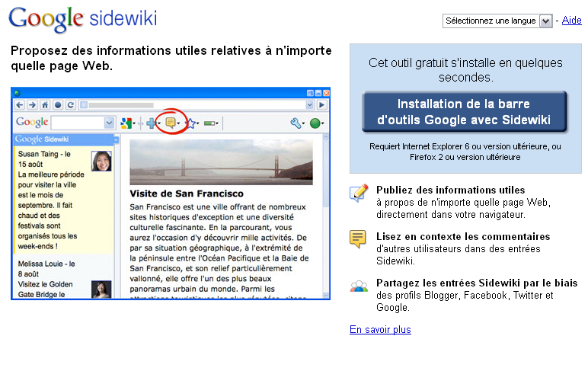
Task: Click the people icon beside Partagez les entrées
Action: 359,286
